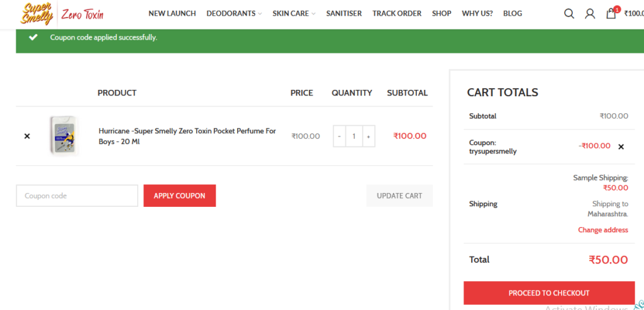
Task: Open the Shop menu item
Action: pos(441,14)
